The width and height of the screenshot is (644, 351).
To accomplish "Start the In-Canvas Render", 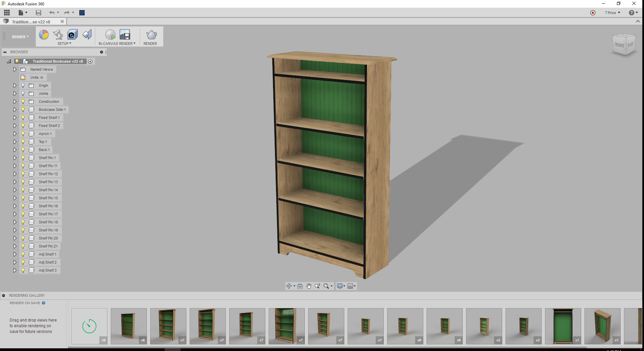I will [x=110, y=34].
